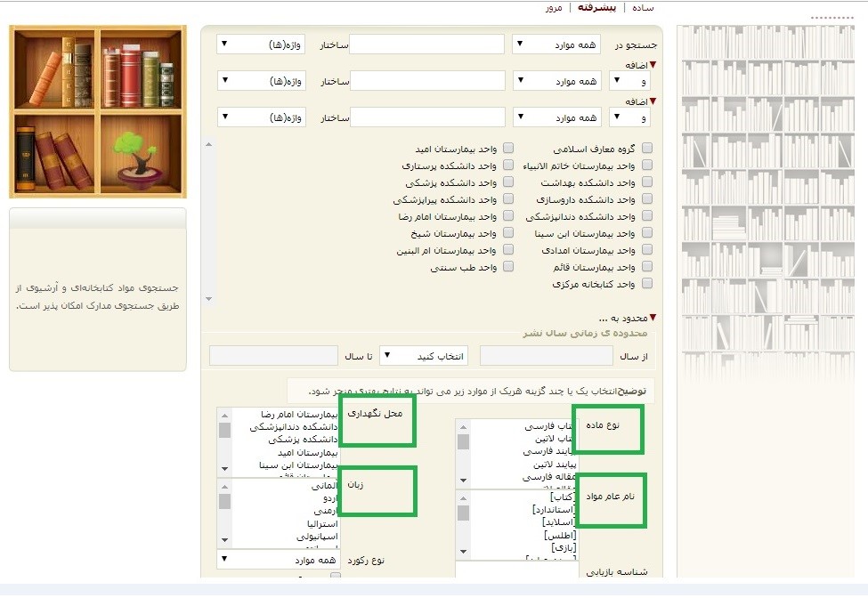
Task: Select بیمارستان ابن سینا in location list
Action: coord(298,465)
